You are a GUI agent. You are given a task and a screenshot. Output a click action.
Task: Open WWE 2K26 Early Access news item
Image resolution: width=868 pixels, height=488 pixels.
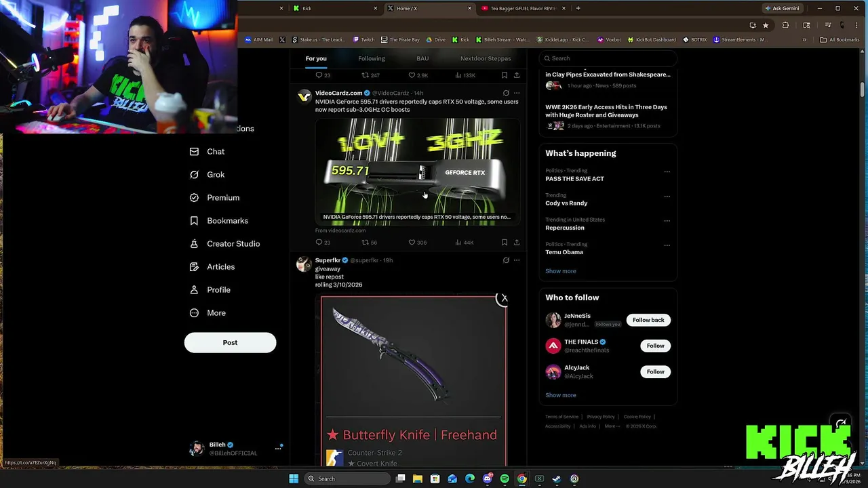point(608,116)
